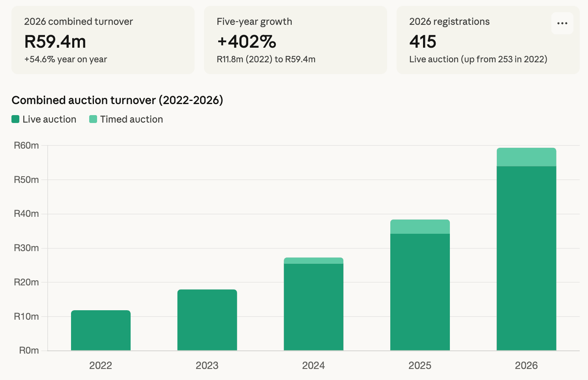The height and width of the screenshot is (380, 588).
Task: Click the R20m axis label
Action: [x=26, y=282]
